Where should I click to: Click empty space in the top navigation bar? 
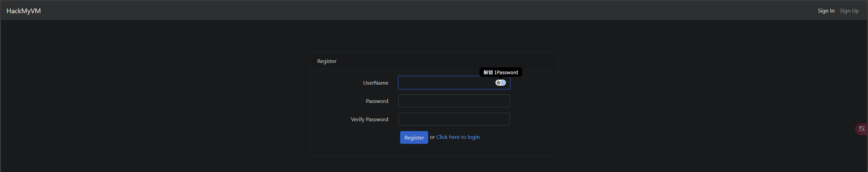click(407, 11)
